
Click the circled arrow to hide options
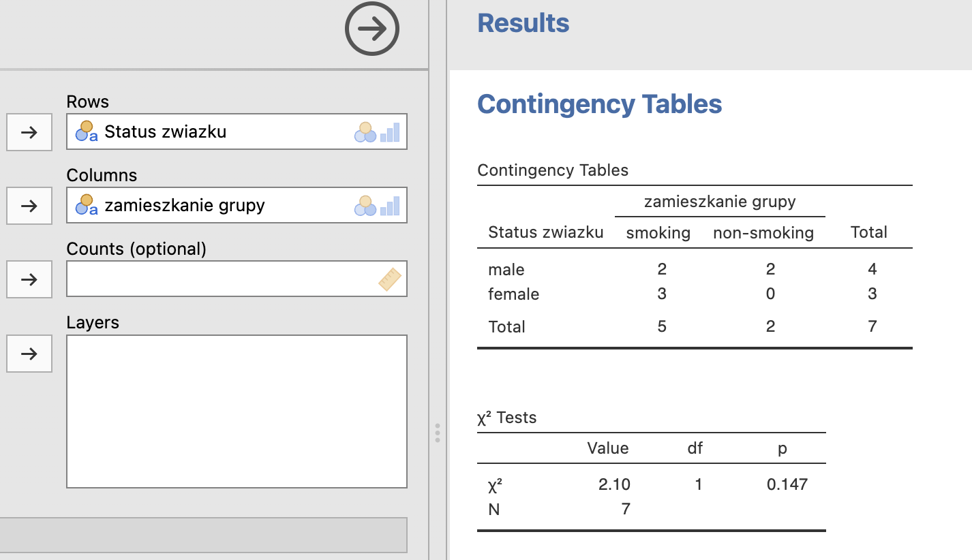coord(371,29)
